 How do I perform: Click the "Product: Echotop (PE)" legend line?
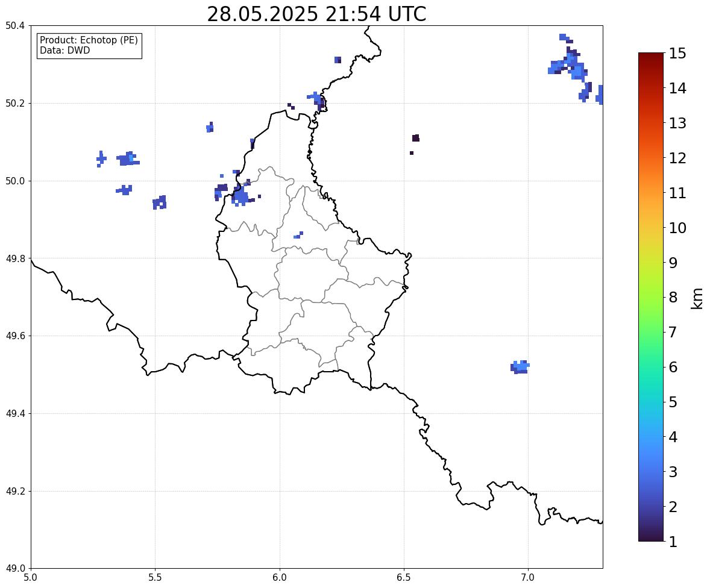(x=89, y=40)
